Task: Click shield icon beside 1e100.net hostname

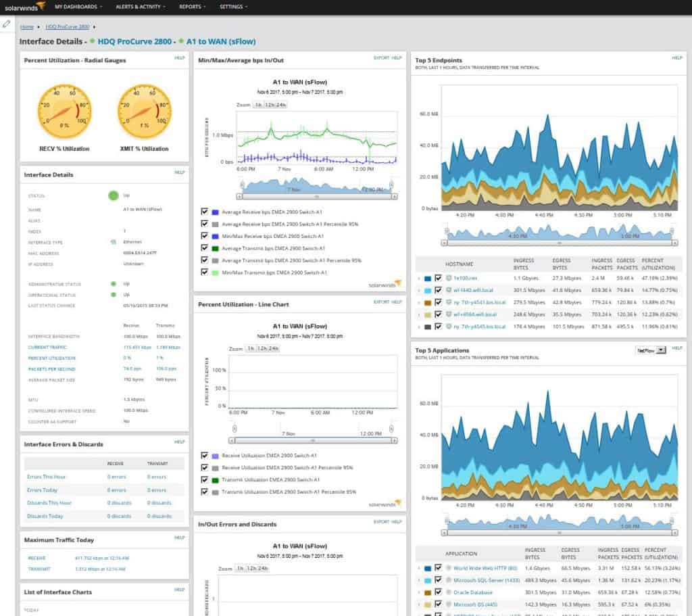Action: coord(449,278)
